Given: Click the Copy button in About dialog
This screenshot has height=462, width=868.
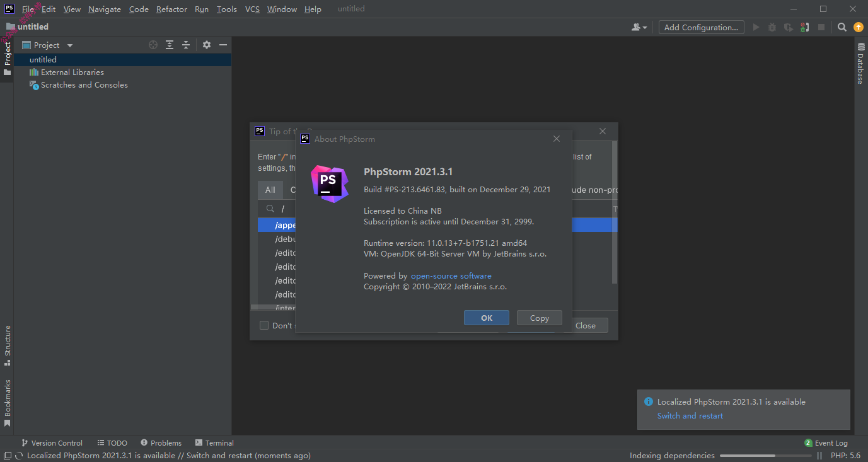Looking at the screenshot, I should [540, 318].
